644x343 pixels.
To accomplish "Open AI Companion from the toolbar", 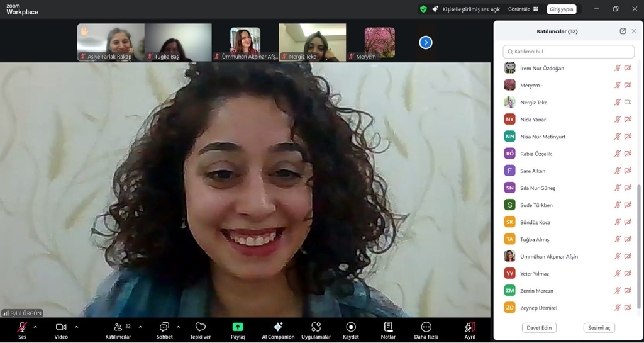I will click(x=278, y=327).
